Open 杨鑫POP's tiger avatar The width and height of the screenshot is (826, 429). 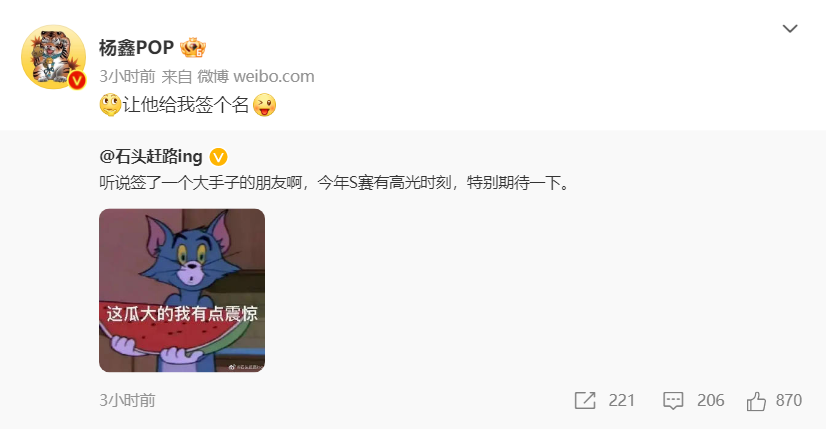pyautogui.click(x=53, y=57)
